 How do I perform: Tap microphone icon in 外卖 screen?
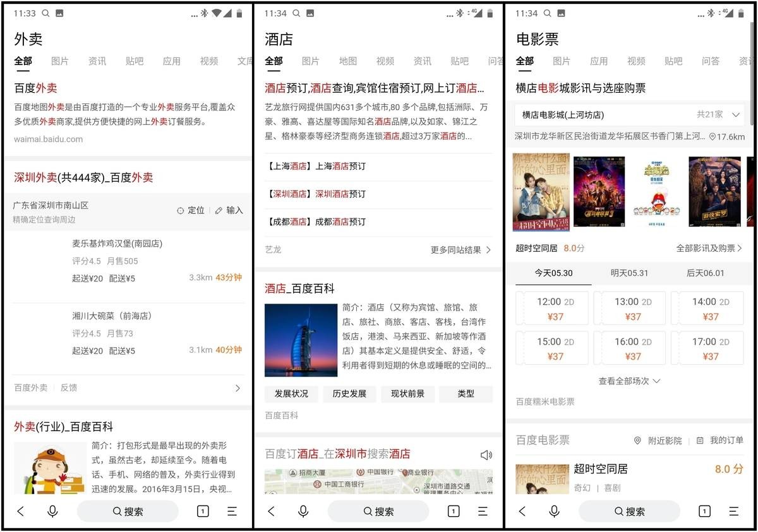point(52,511)
